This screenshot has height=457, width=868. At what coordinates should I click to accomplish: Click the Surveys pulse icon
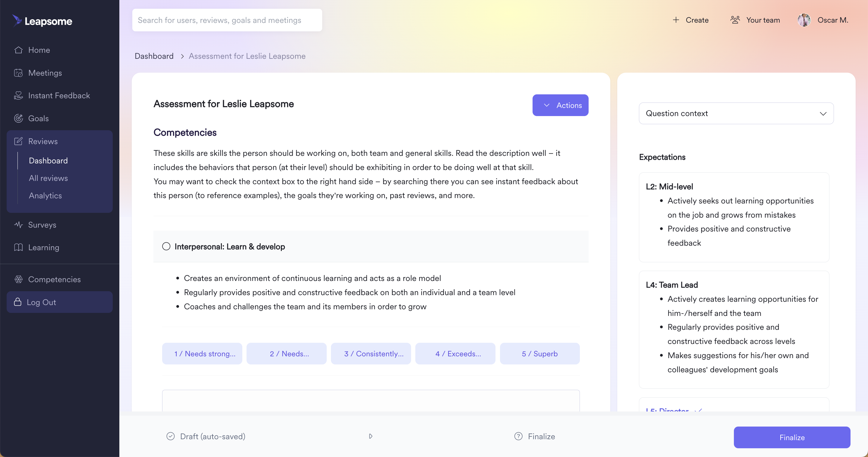18,225
